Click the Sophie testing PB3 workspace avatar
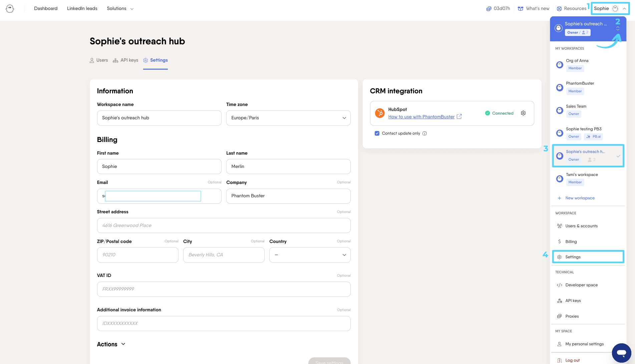The width and height of the screenshot is (635, 364). pyautogui.click(x=560, y=133)
